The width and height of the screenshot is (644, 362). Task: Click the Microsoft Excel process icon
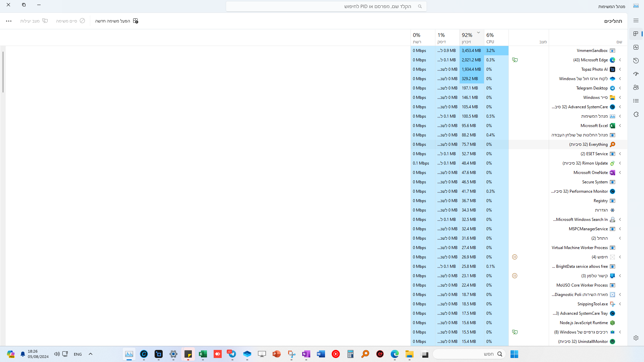click(612, 126)
